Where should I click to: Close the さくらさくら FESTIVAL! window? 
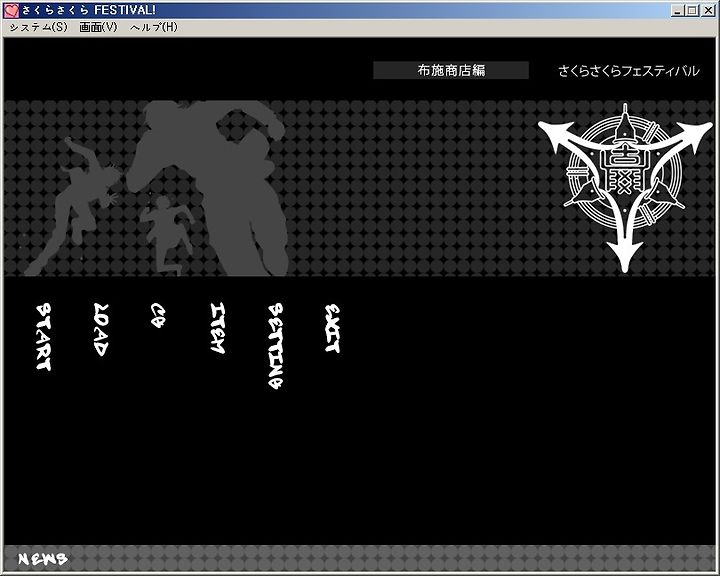point(709,10)
